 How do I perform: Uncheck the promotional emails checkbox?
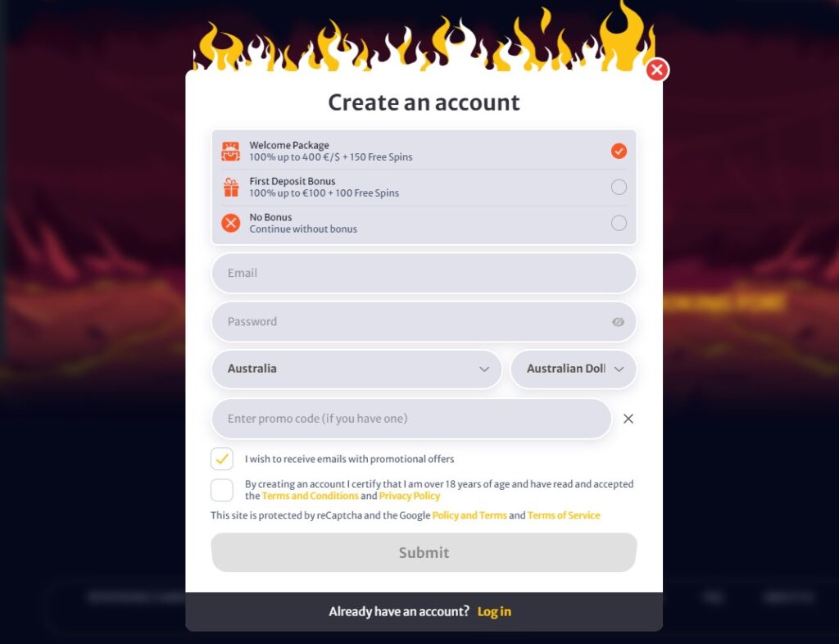[x=222, y=459]
